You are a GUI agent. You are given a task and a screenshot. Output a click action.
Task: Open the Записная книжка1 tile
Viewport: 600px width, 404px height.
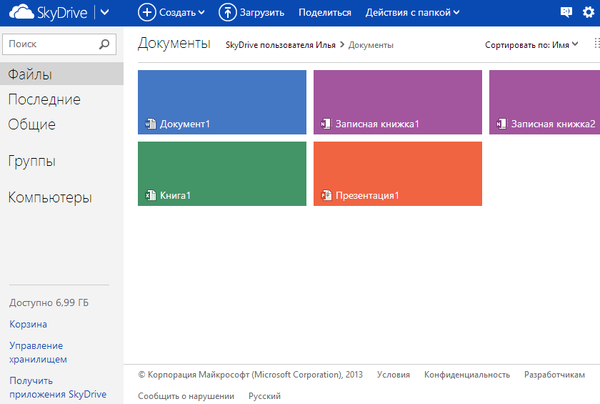pyautogui.click(x=398, y=102)
